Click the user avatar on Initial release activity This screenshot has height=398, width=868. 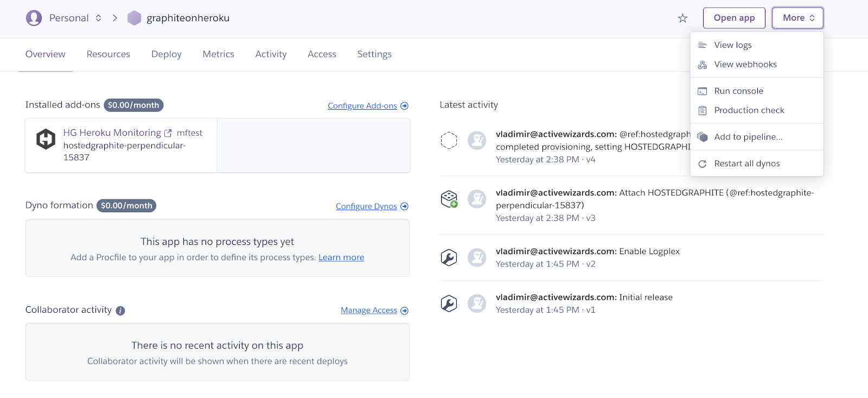click(x=477, y=304)
